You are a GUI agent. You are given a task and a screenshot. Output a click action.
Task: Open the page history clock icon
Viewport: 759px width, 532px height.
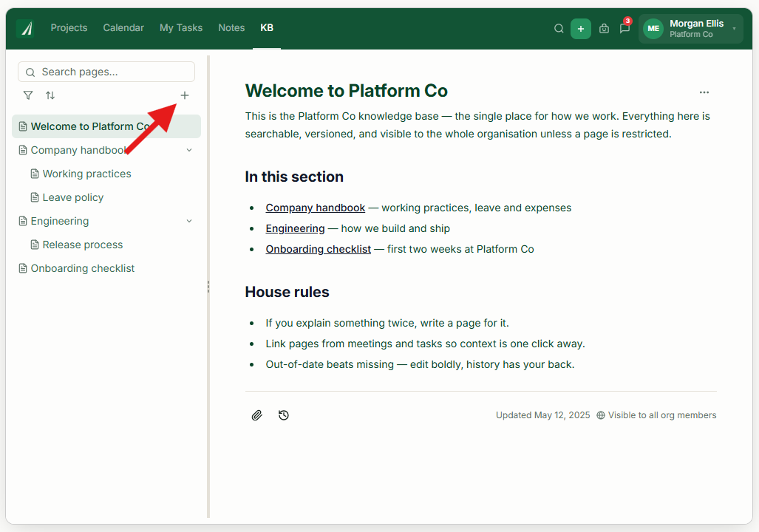pos(284,415)
